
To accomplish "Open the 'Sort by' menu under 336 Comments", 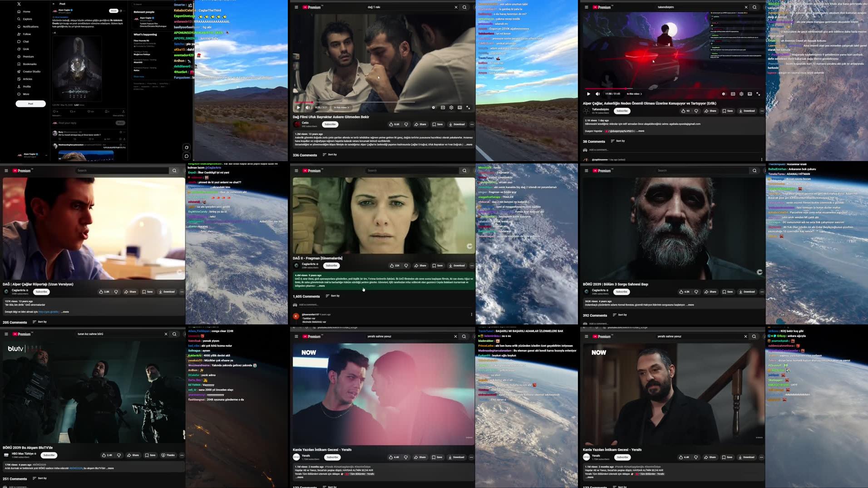I will [x=330, y=155].
